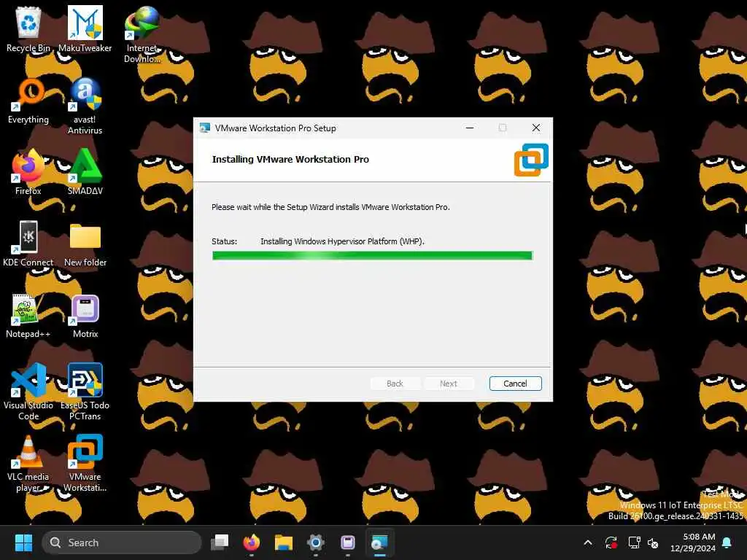Open the notifications bell
This screenshot has width=747, height=560.
coord(727,542)
